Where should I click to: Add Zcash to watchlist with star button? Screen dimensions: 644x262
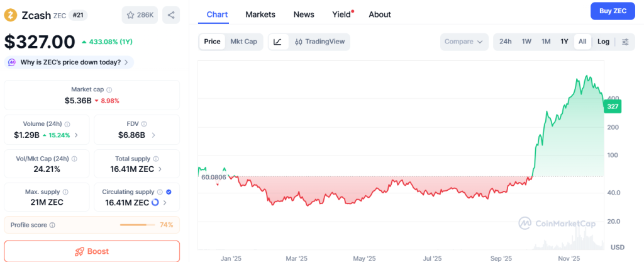pyautogui.click(x=140, y=14)
